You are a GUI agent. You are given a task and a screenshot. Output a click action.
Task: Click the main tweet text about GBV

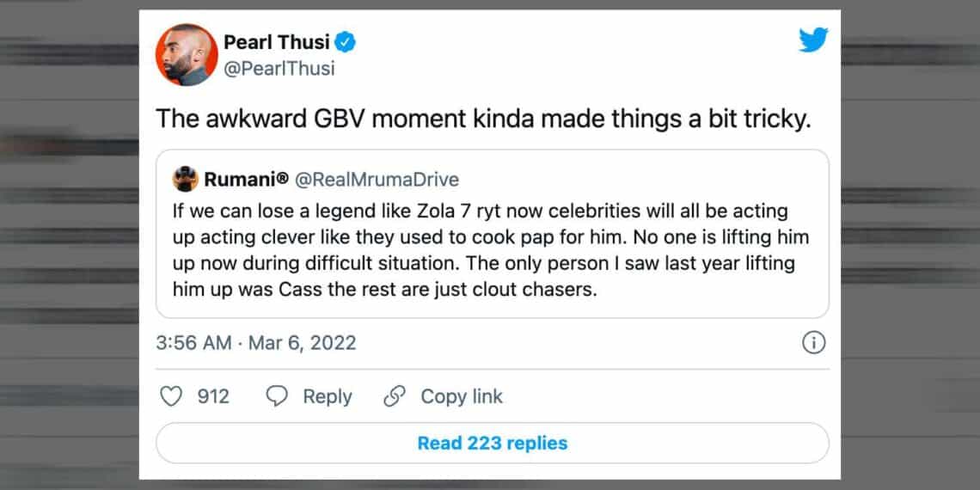483,119
